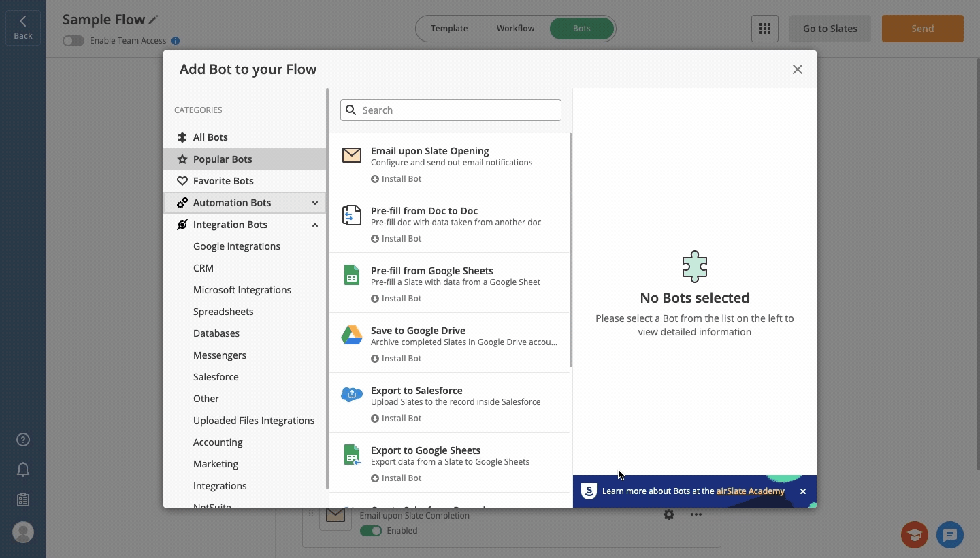This screenshot has width=980, height=558.
Task: Click the pencil icon beside Sample Flow
Action: 154,20
